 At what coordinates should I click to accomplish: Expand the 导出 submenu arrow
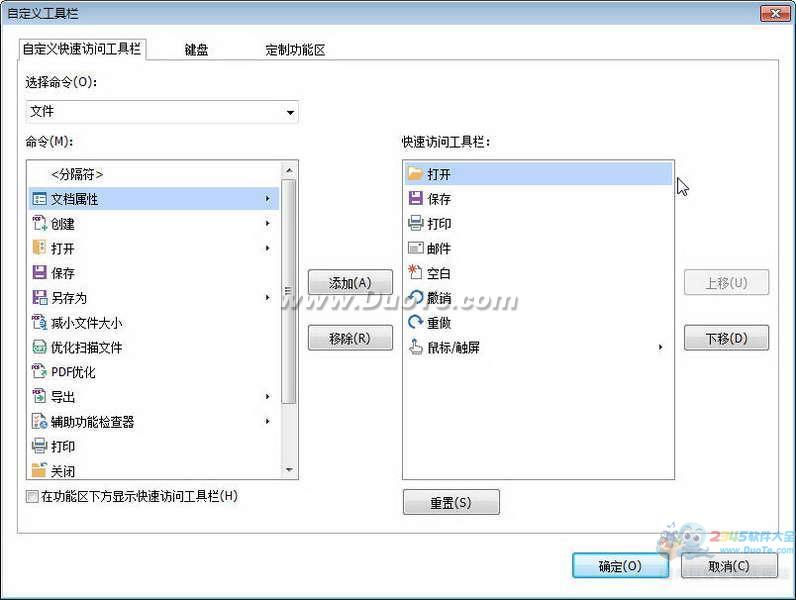tap(268, 396)
